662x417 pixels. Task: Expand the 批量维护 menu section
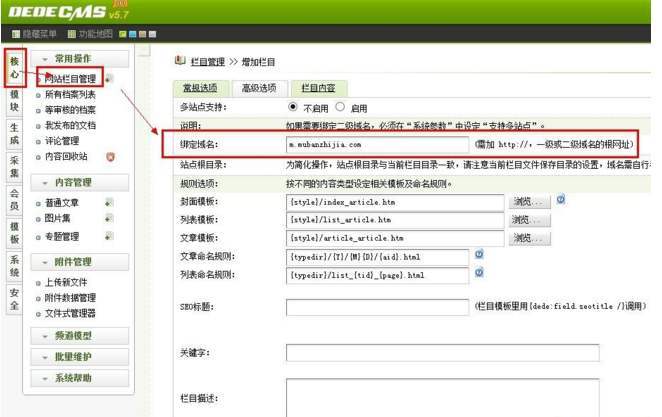[x=82, y=357]
